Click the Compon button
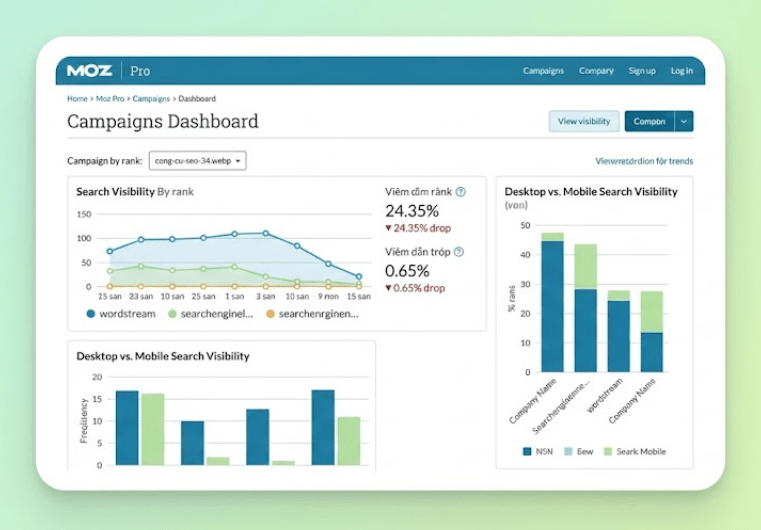 (x=649, y=121)
